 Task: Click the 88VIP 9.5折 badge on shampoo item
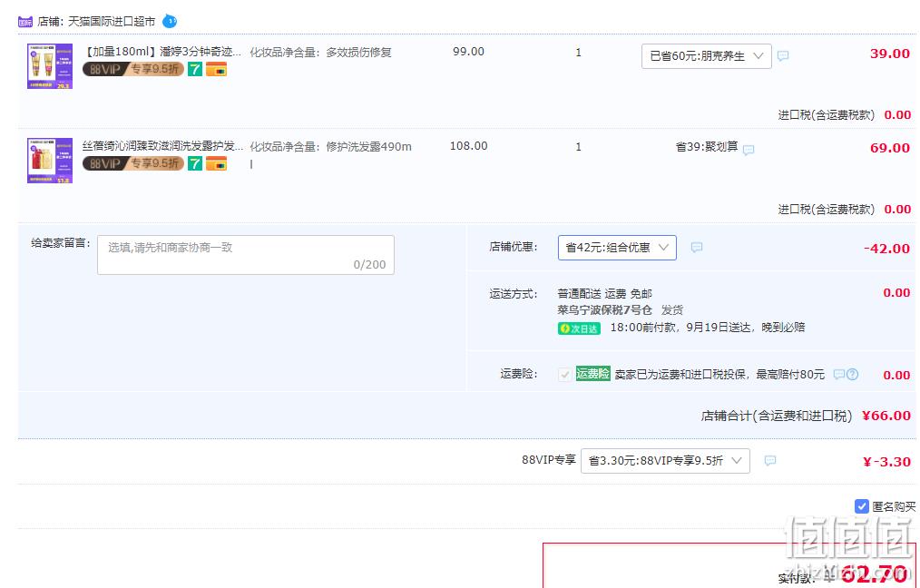coord(133,163)
